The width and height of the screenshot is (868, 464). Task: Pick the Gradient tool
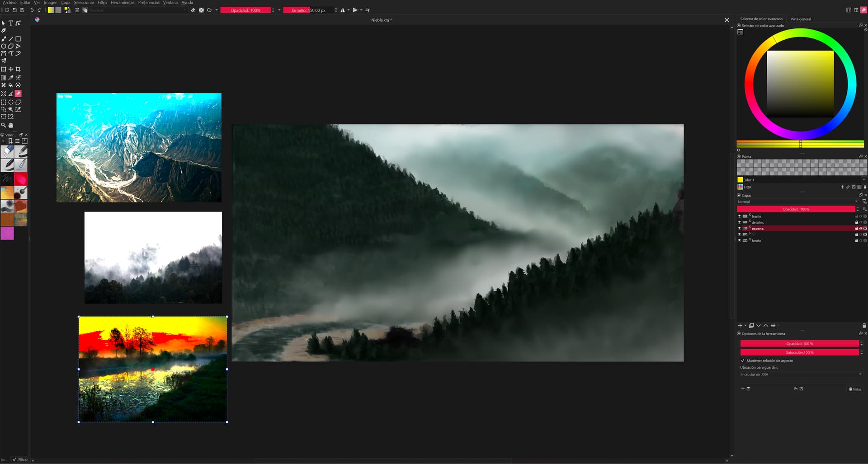tap(4, 78)
